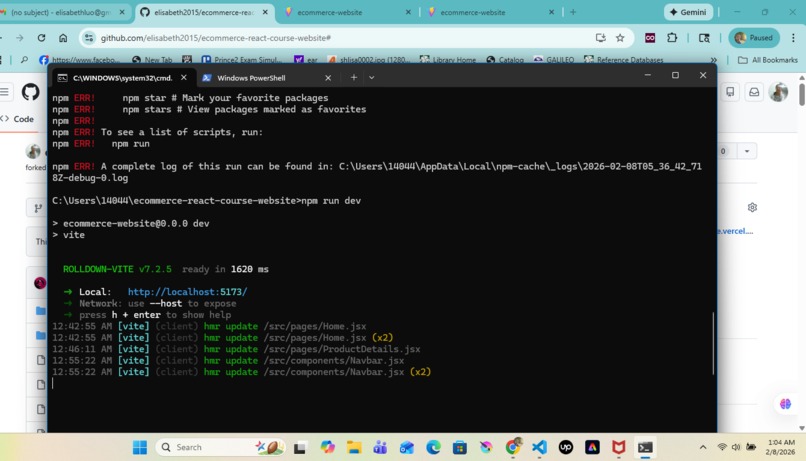View site information icon in address bar

coord(89,38)
